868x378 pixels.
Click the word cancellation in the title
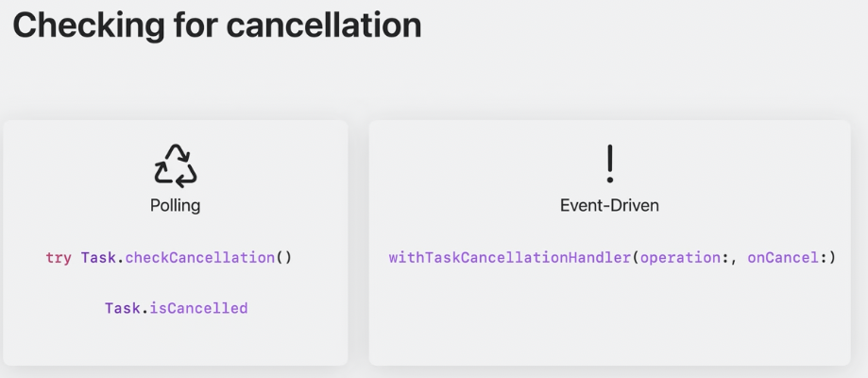[x=324, y=25]
